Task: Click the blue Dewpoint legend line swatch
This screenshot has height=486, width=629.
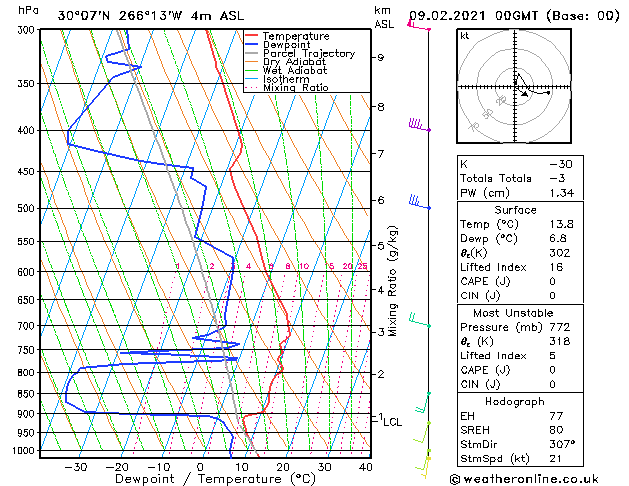Action: (251, 45)
